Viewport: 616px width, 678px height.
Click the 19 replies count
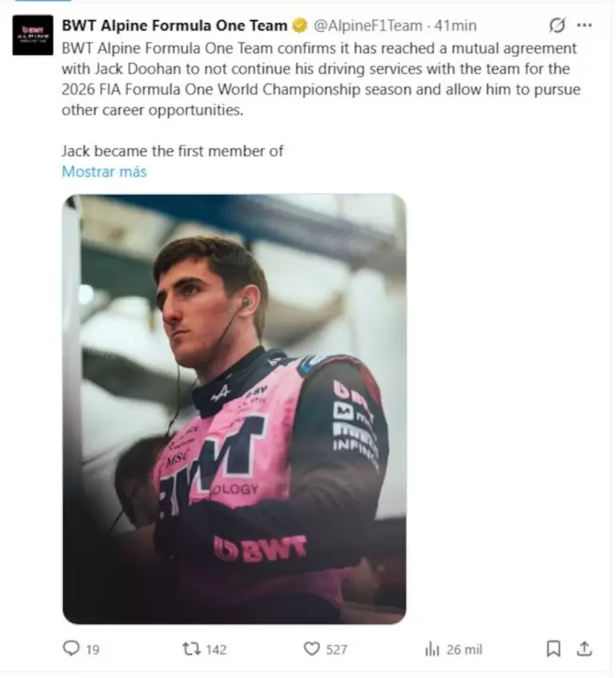point(92,649)
